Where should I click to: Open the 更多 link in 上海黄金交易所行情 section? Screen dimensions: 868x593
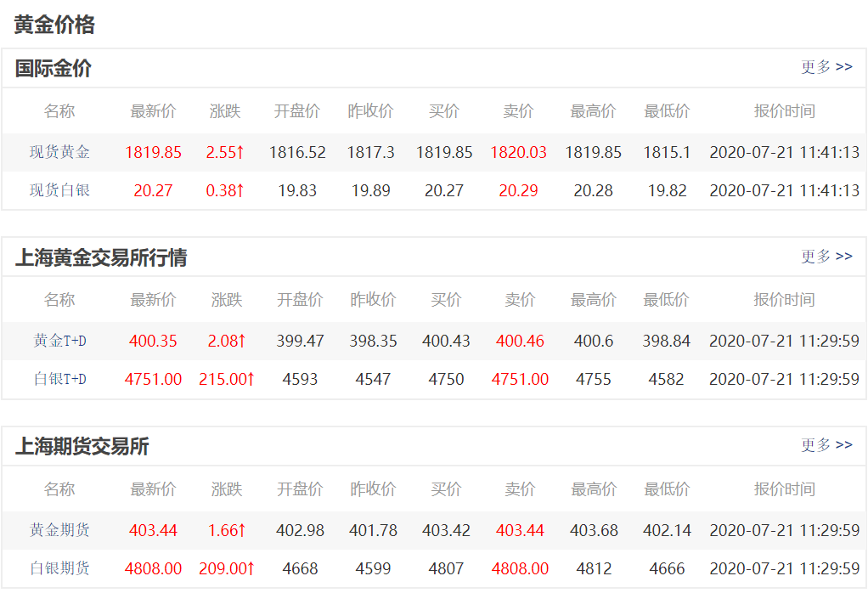pos(826,257)
